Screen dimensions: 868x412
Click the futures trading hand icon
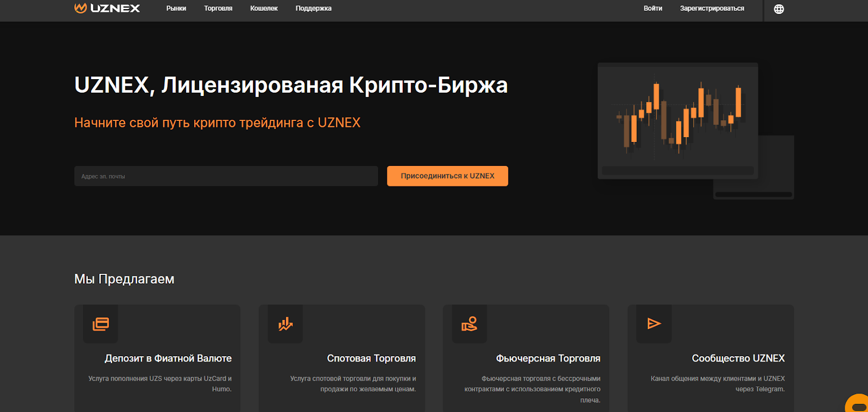(469, 324)
